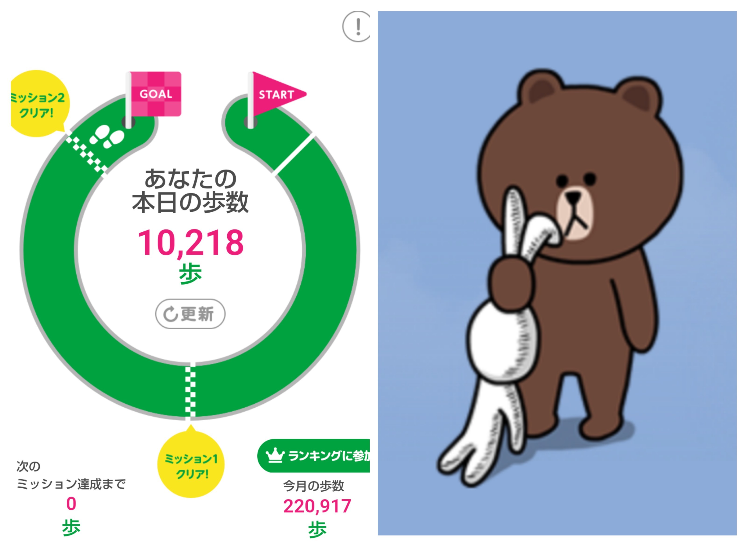
Task: Click the 次のミッション達成まで label
Action: click(x=71, y=475)
